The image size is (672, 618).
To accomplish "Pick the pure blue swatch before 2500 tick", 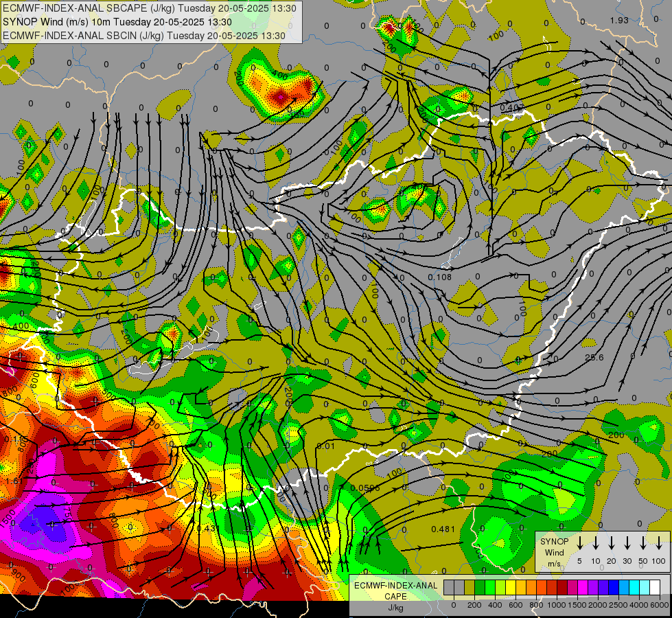I will point(614,588).
